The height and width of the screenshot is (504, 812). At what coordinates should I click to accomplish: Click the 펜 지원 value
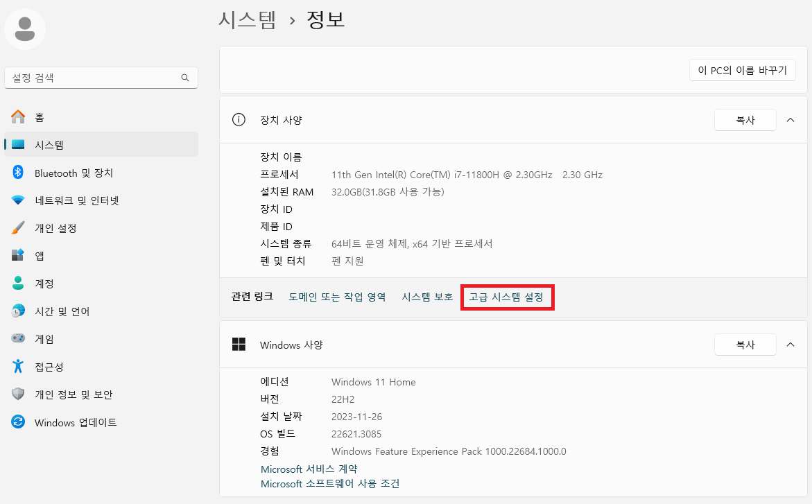[347, 261]
